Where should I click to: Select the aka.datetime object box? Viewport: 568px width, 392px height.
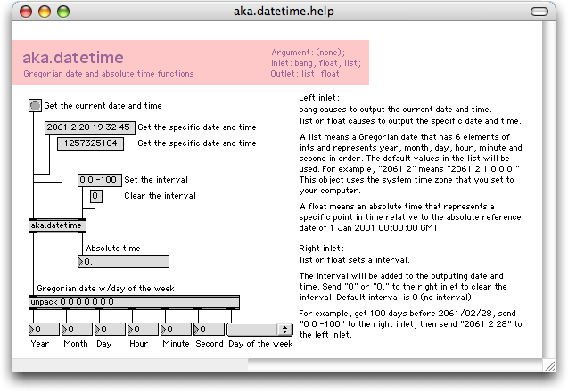(57, 225)
